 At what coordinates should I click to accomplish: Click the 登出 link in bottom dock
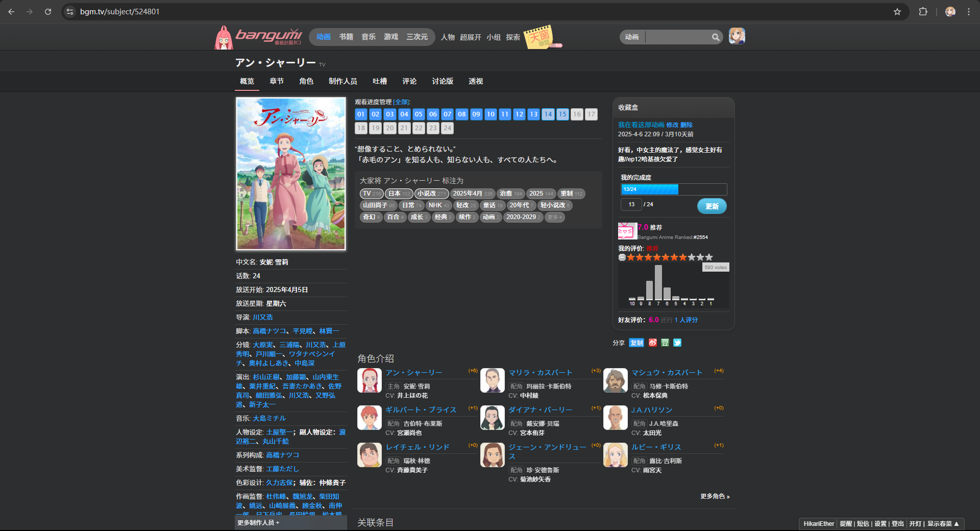point(898,524)
